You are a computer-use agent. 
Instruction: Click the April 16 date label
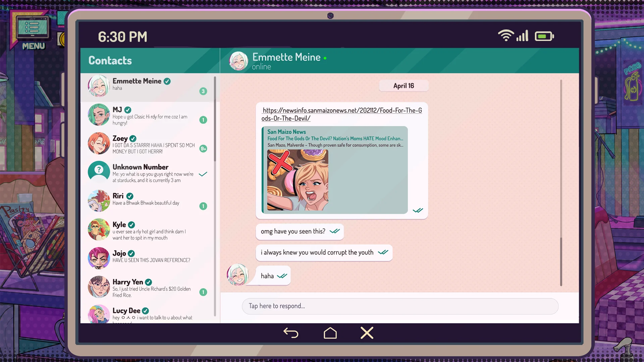click(404, 86)
